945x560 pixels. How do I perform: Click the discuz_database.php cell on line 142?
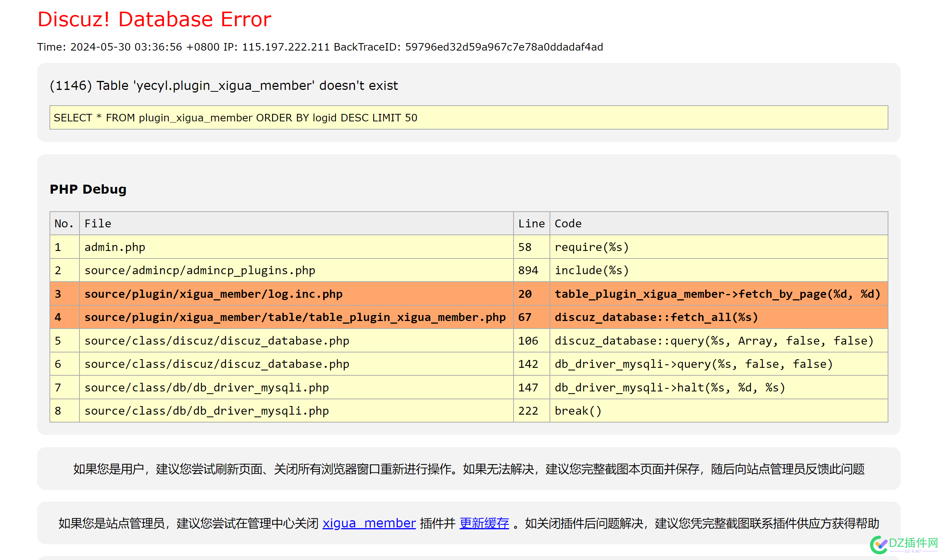point(296,364)
